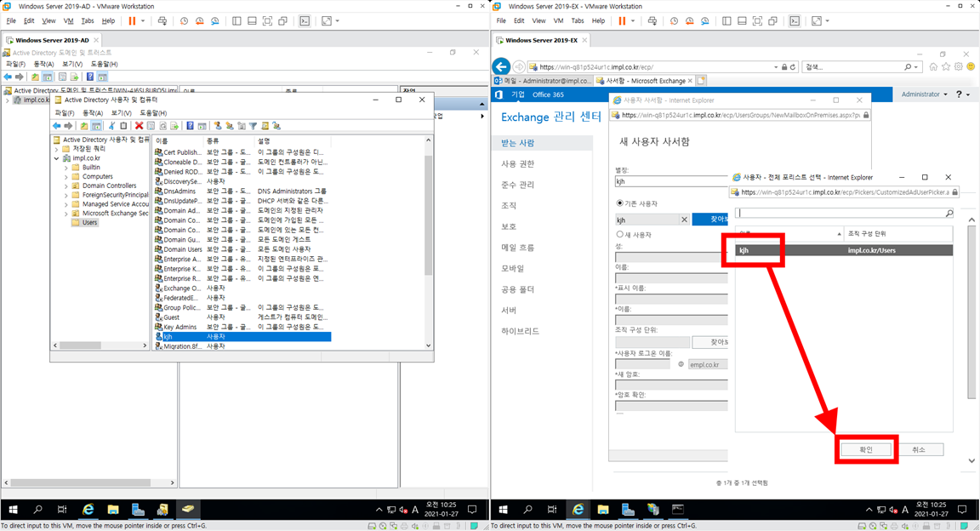980x531 pixels.
Task: Open Task View in the left VM taskbar
Action: (x=62, y=509)
